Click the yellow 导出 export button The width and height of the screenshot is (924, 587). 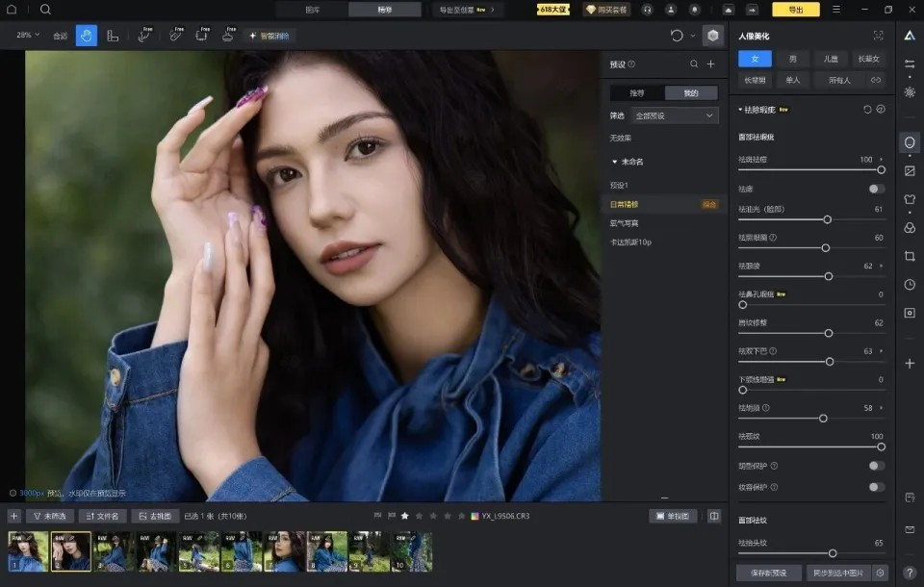(x=796, y=10)
